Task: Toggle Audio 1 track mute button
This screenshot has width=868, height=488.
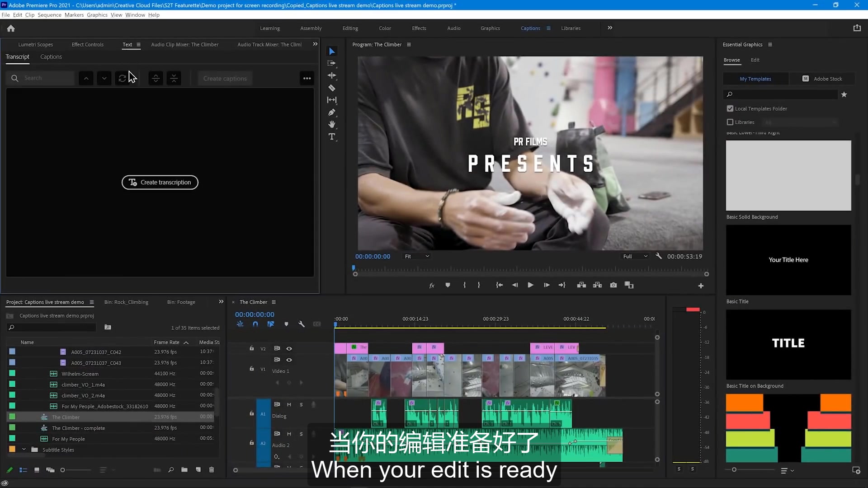Action: 289,404
